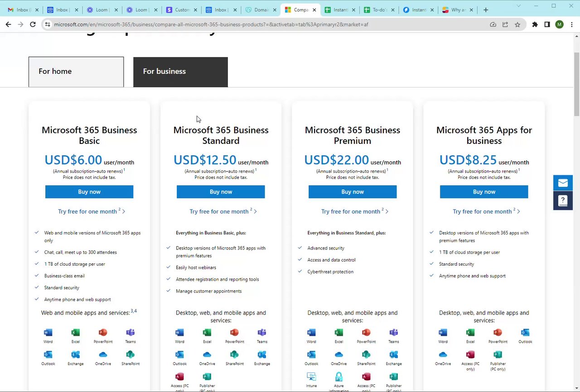Buy now Microsoft 365 Apps for business

484,192
